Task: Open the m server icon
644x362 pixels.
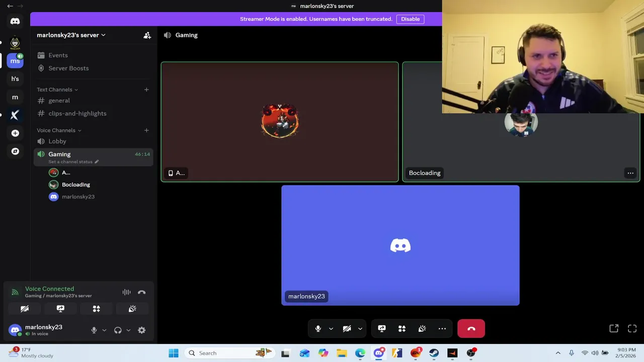Action: 15,97
